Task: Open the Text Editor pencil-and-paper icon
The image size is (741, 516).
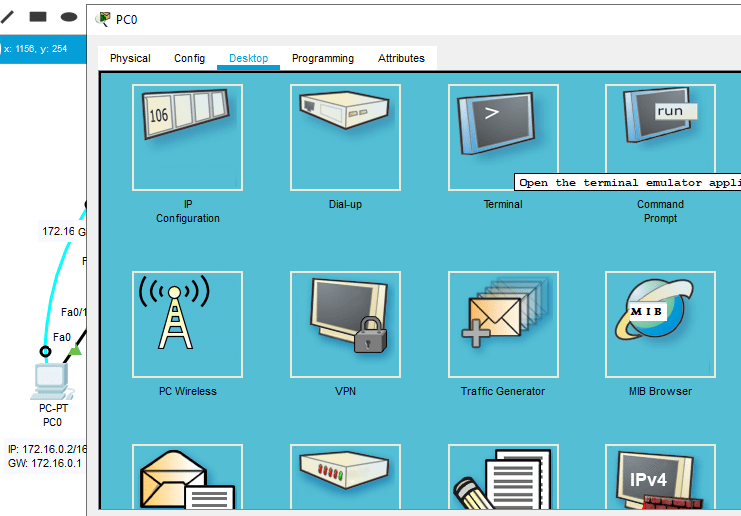Action: point(503,476)
